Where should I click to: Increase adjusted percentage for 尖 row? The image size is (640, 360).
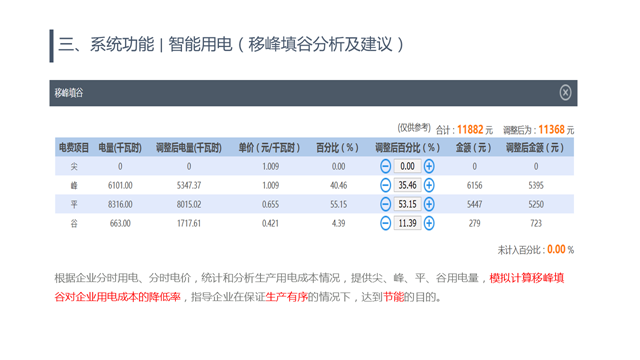(429, 166)
